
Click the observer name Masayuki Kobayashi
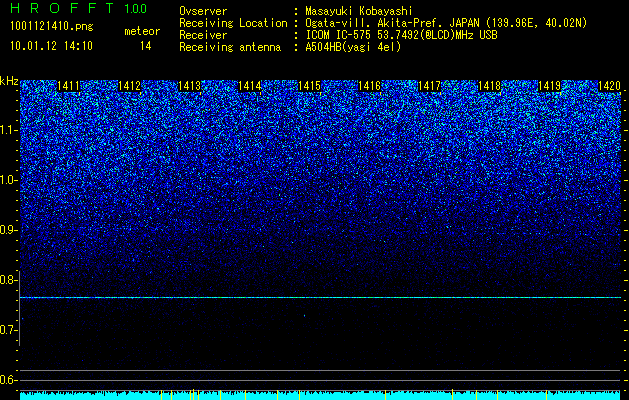359,11
